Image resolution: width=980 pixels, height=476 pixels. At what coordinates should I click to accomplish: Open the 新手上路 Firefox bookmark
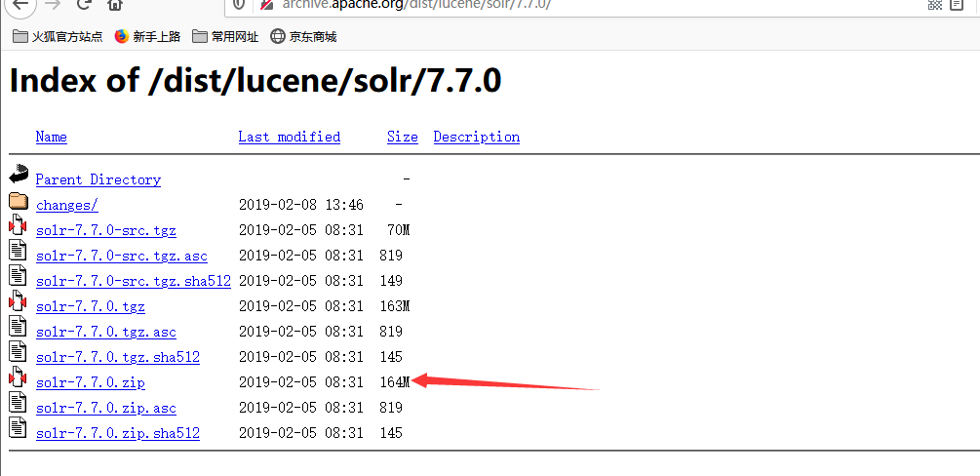pyautogui.click(x=147, y=37)
